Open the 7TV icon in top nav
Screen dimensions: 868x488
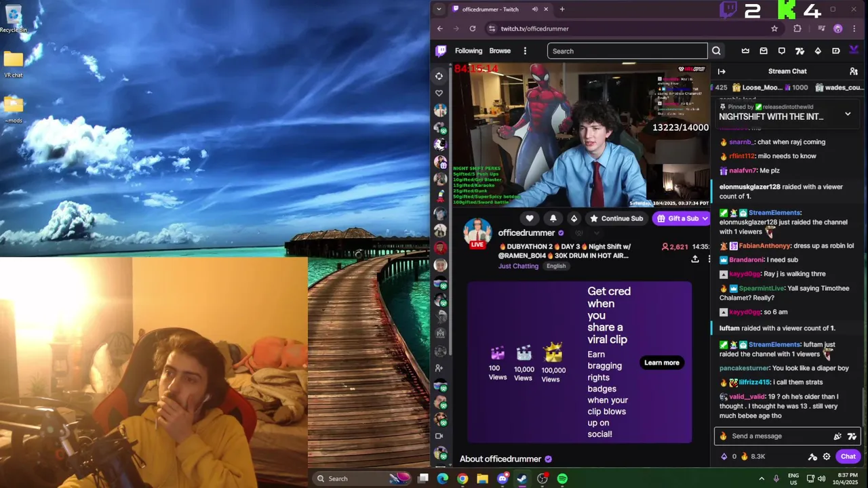pos(800,51)
